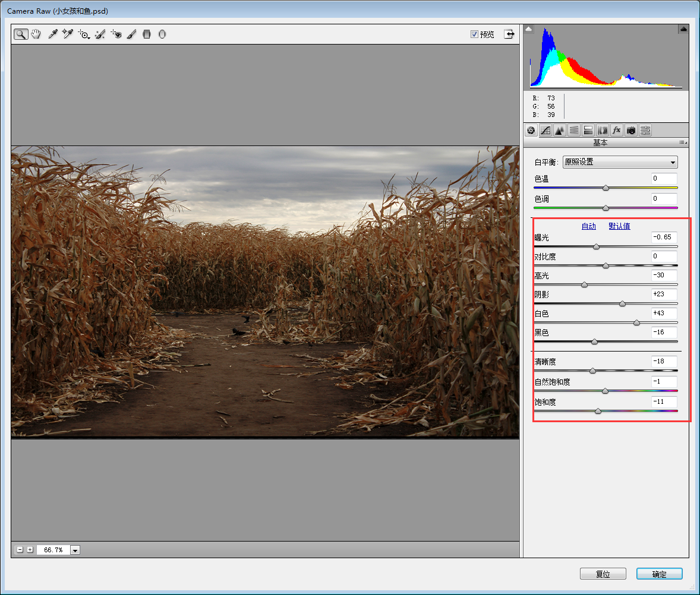Image resolution: width=700 pixels, height=595 pixels.
Task: Open the Lens Corrections panel tab
Action: coord(602,130)
